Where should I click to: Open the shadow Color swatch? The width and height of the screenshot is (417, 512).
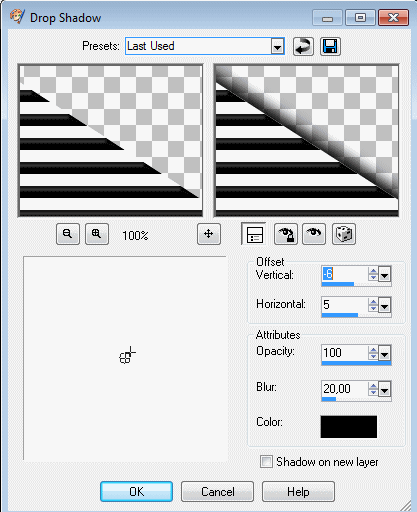point(349,427)
